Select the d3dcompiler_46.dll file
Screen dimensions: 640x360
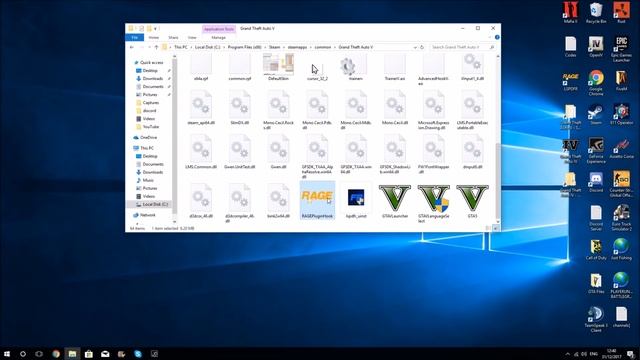240,203
